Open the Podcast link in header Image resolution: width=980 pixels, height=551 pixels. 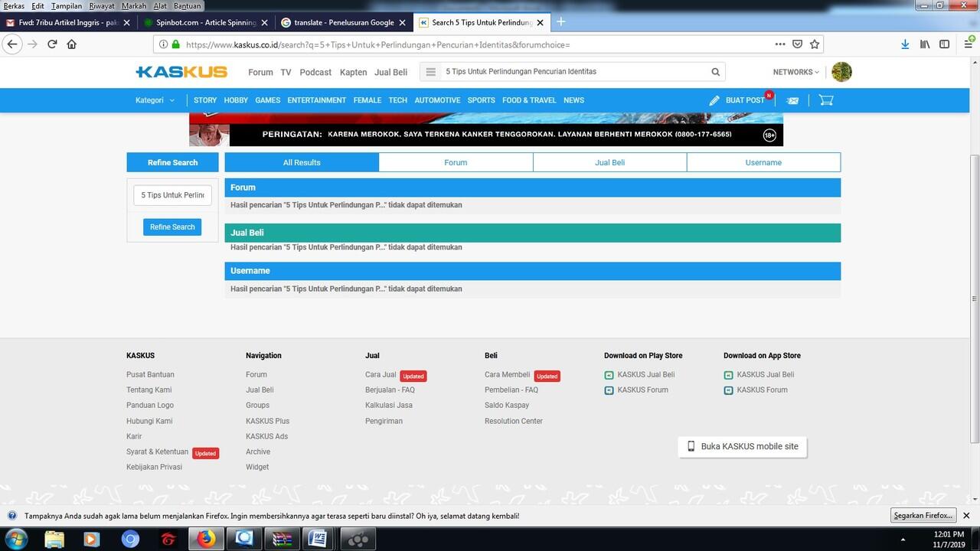315,72
